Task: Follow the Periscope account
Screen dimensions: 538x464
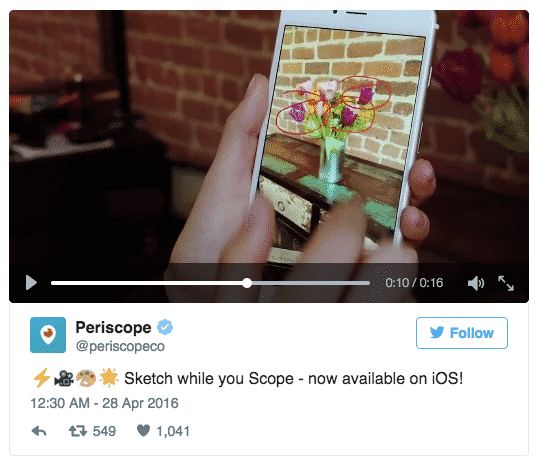Action: click(462, 333)
